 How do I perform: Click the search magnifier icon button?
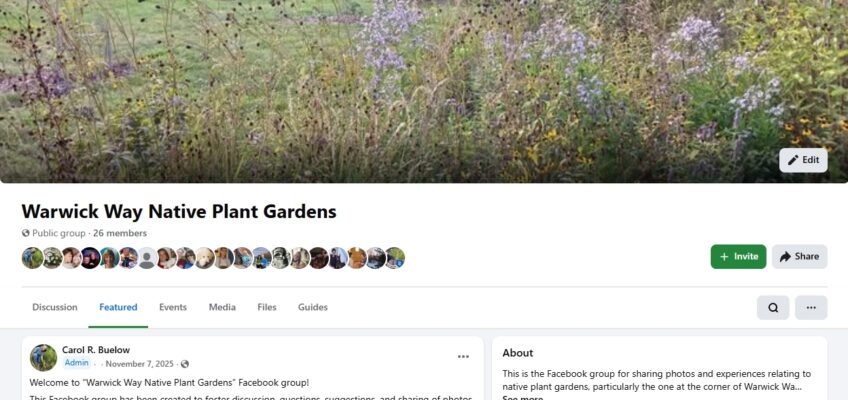(x=773, y=308)
